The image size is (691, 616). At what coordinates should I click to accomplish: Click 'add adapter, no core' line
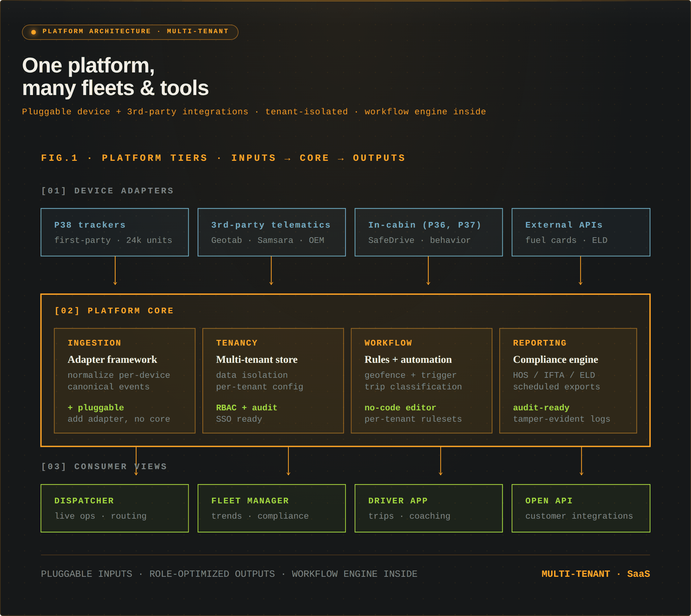pyautogui.click(x=119, y=419)
